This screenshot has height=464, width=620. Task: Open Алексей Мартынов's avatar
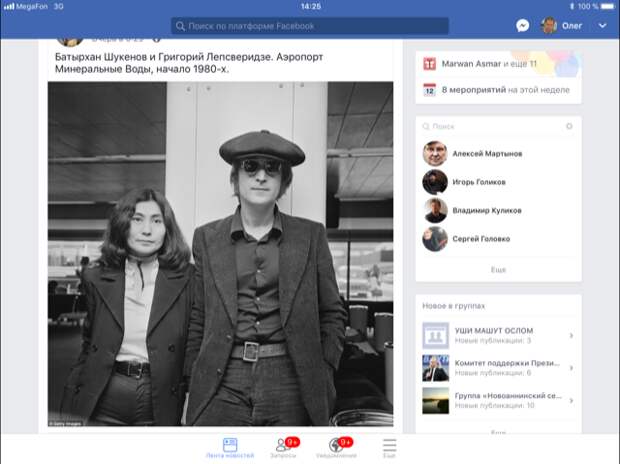435,153
